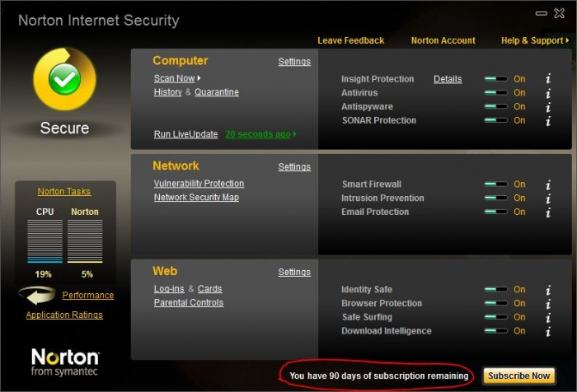Click the Subscribe Now button
The image size is (577, 392).
point(518,376)
